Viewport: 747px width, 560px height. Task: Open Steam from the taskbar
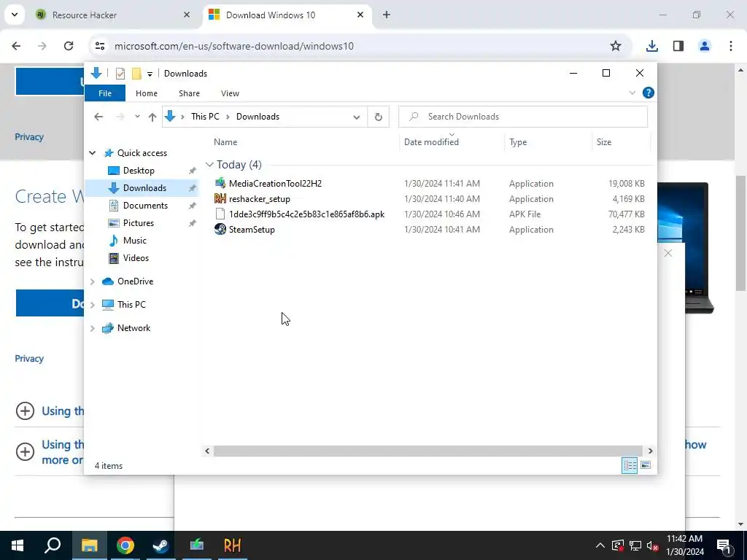click(160, 545)
